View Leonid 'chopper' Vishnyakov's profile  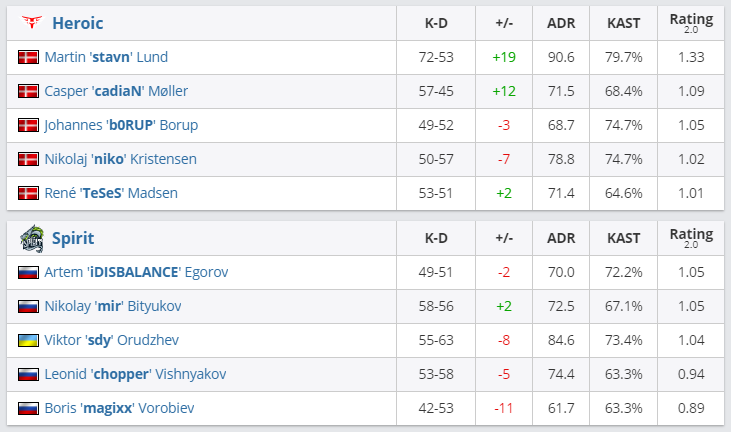pyautogui.click(x=135, y=374)
